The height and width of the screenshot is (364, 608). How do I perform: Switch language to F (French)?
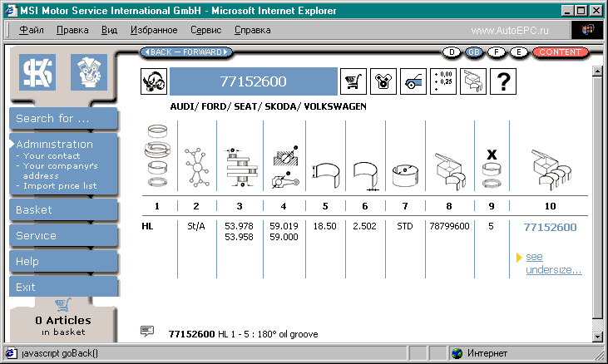pos(497,52)
